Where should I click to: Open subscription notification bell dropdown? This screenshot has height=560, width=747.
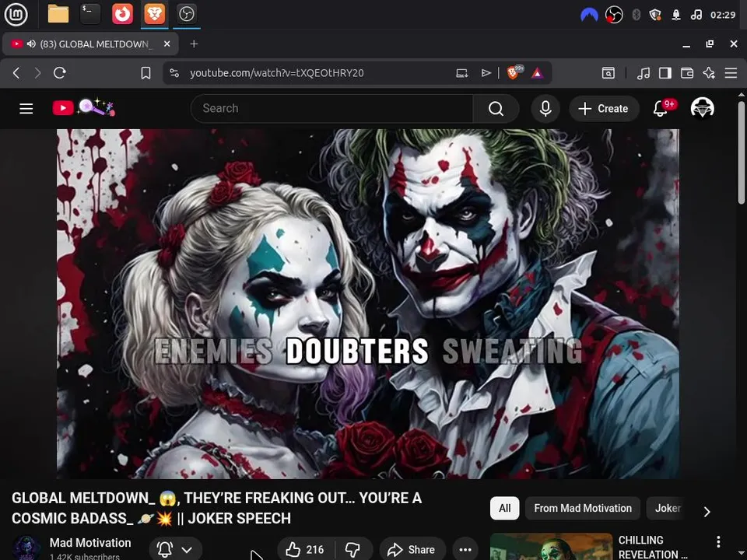tap(175, 550)
